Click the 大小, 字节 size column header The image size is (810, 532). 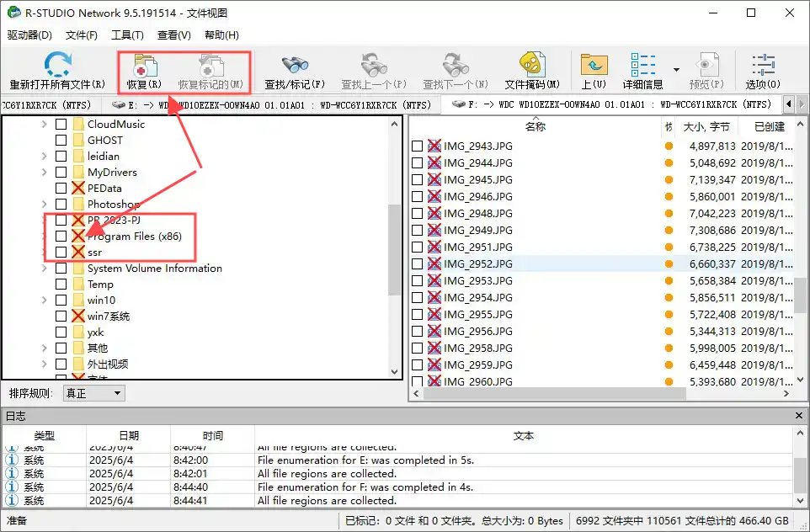pyautogui.click(x=706, y=127)
